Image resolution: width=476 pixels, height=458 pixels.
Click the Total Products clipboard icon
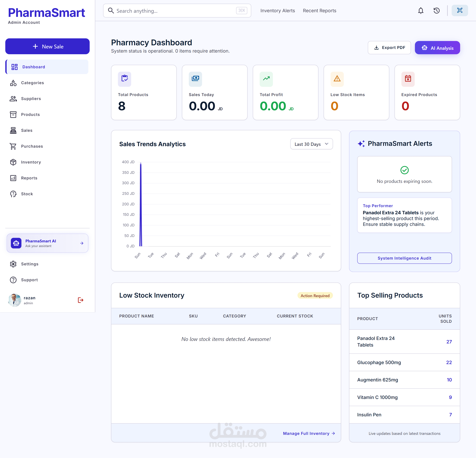click(124, 79)
